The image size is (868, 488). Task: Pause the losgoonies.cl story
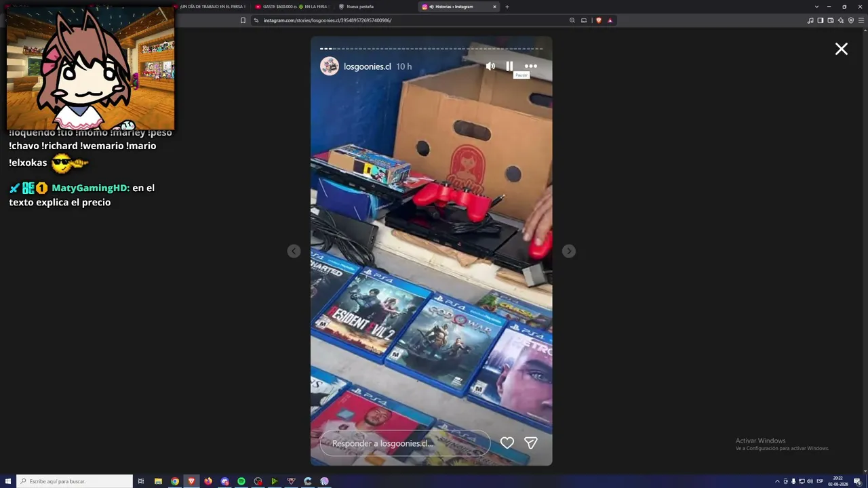point(509,66)
